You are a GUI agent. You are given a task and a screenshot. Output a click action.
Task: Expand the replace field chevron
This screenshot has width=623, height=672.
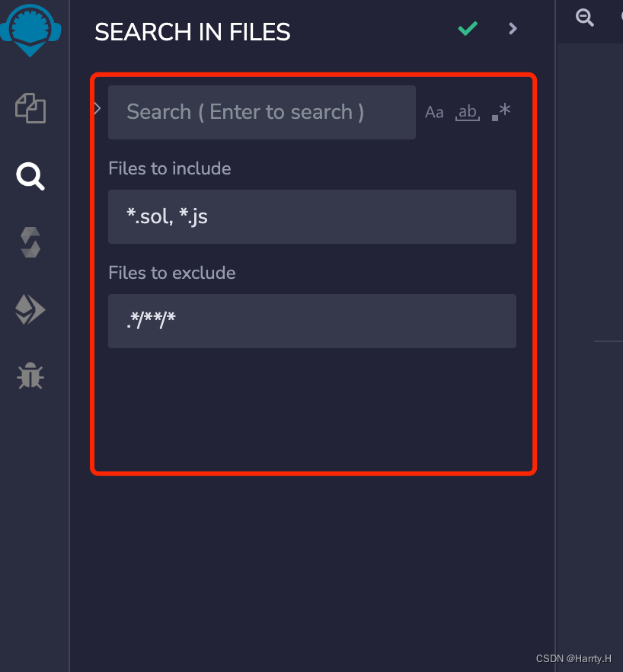coord(97,108)
